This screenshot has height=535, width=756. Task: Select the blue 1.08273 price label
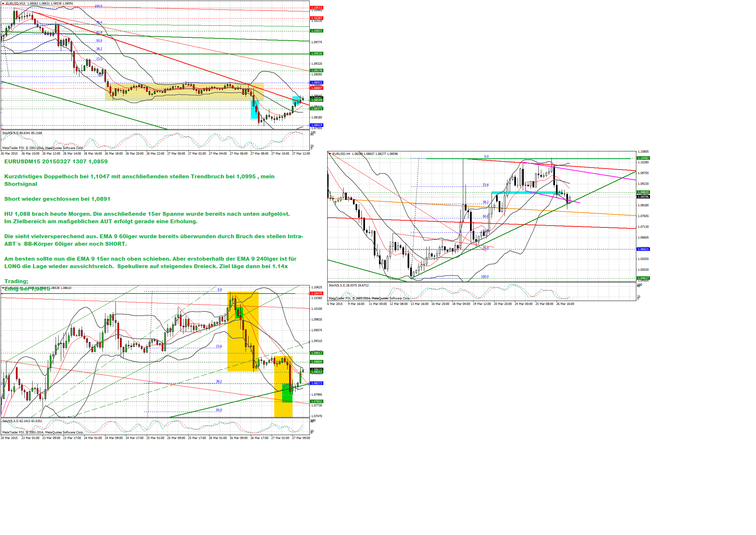click(317, 383)
